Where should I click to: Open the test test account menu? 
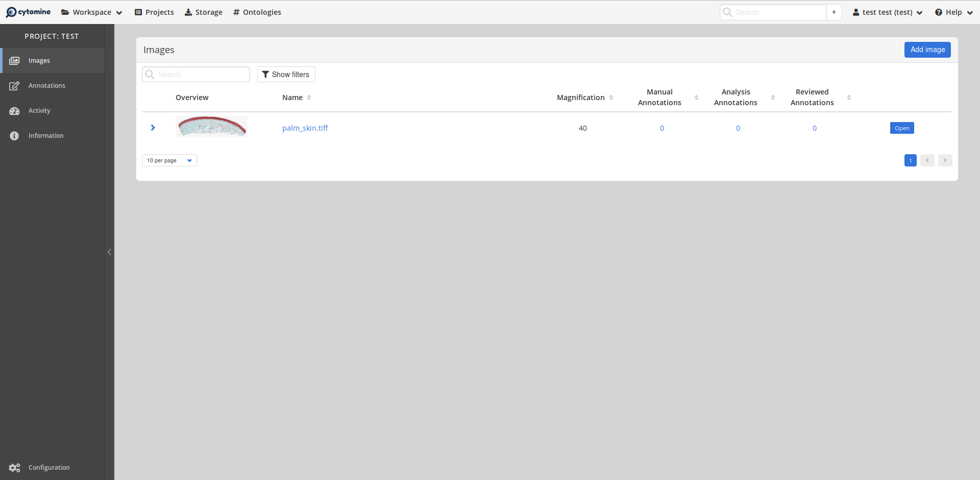pyautogui.click(x=887, y=12)
